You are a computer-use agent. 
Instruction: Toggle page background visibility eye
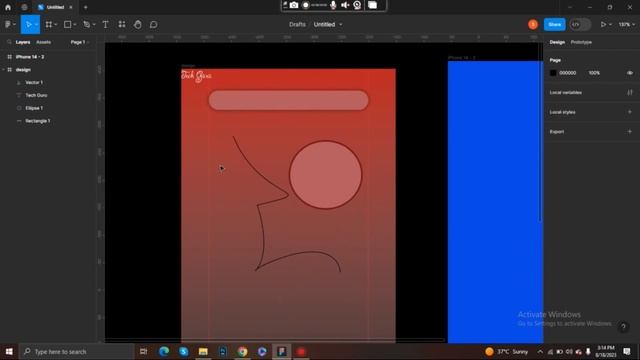(630, 73)
